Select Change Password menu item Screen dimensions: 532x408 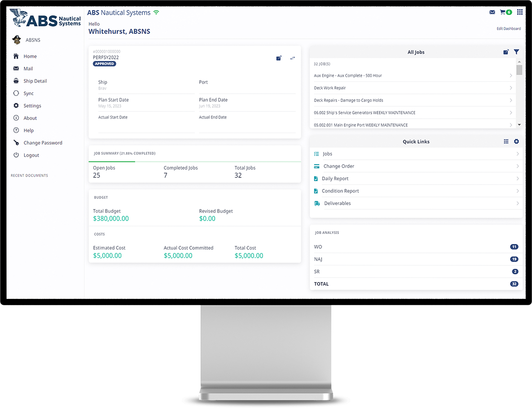pyautogui.click(x=43, y=143)
